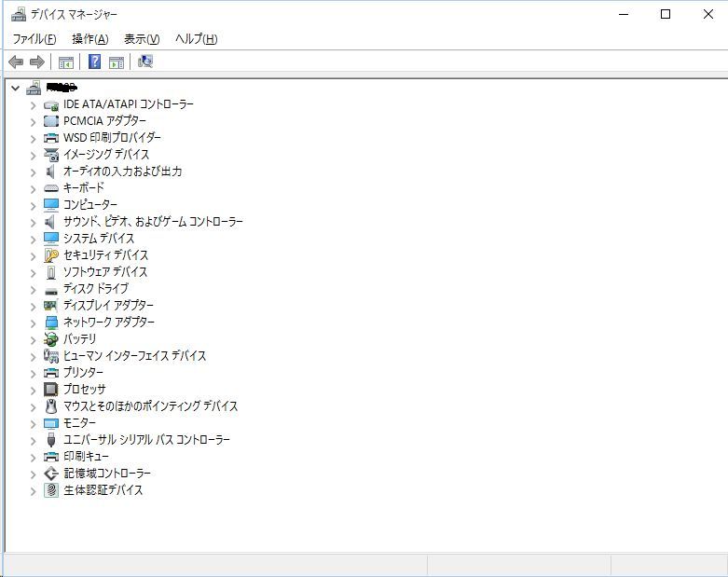Click the ディスプレイ アダプター icon

coord(51,305)
